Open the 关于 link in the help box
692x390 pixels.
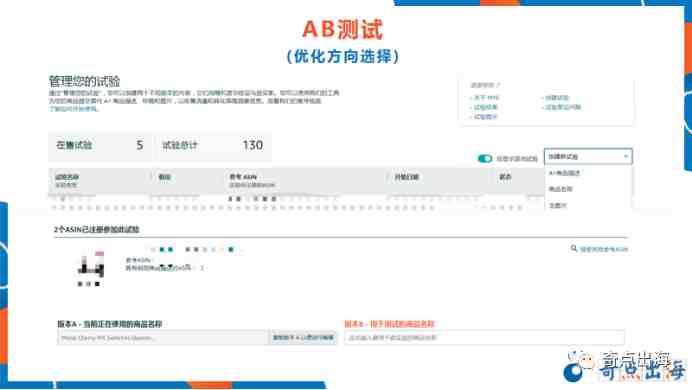pyautogui.click(x=486, y=98)
